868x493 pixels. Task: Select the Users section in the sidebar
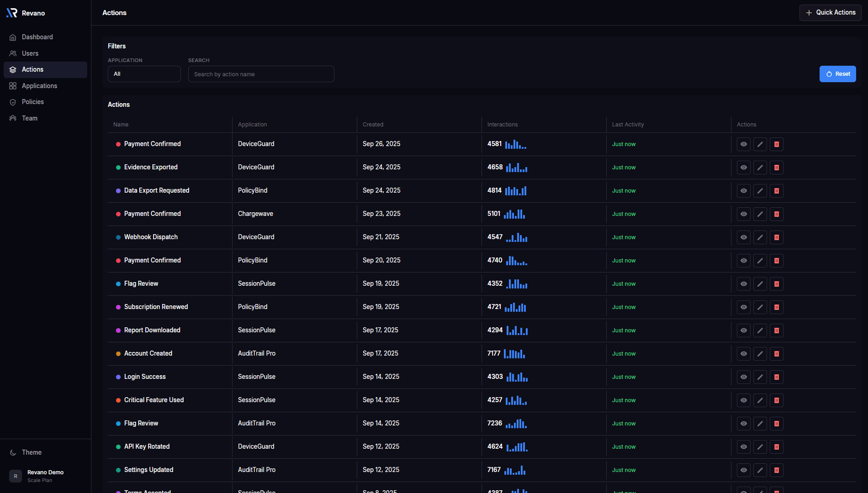(30, 53)
